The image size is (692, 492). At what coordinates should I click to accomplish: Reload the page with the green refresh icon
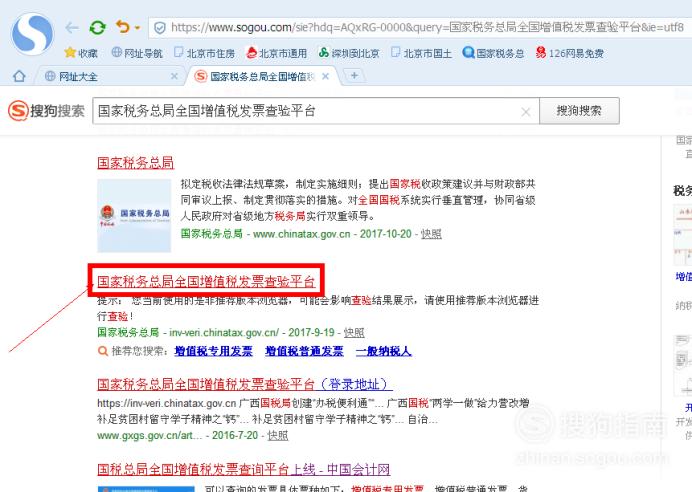tap(98, 28)
